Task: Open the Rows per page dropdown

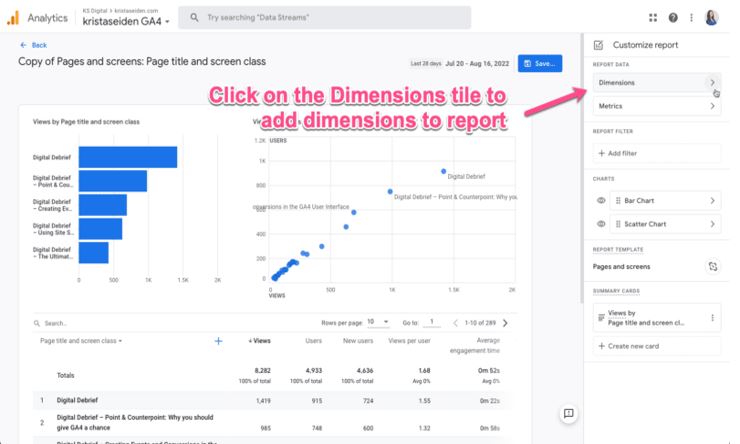Action: (378, 322)
